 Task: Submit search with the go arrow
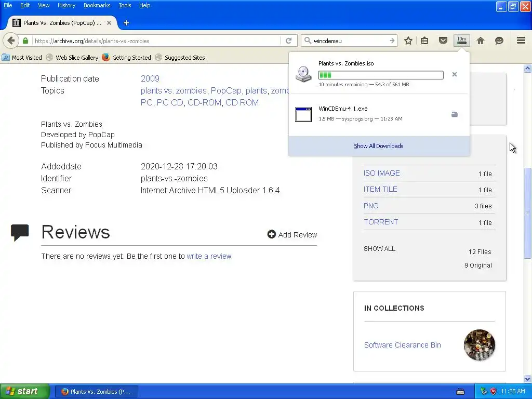coord(392,41)
